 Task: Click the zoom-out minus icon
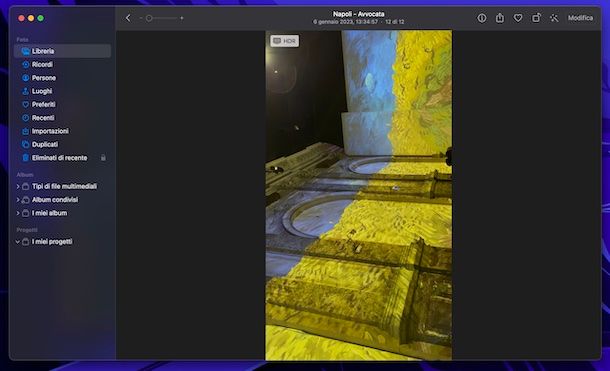141,18
